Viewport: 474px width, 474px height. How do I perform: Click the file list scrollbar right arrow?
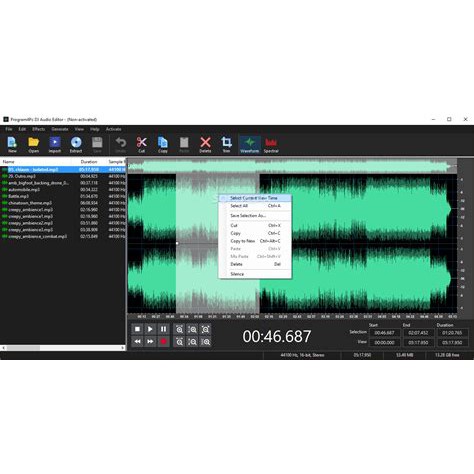tap(122, 348)
